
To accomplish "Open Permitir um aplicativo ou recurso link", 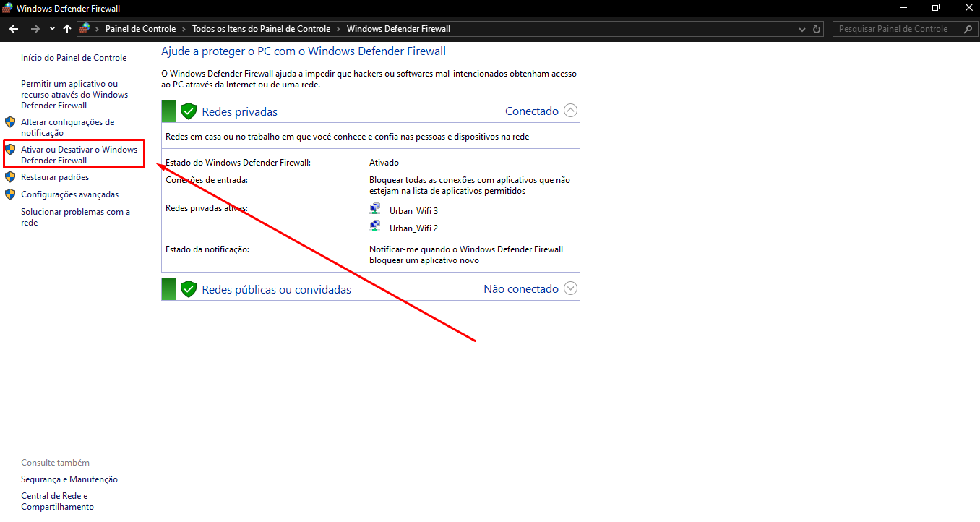I will point(74,95).
